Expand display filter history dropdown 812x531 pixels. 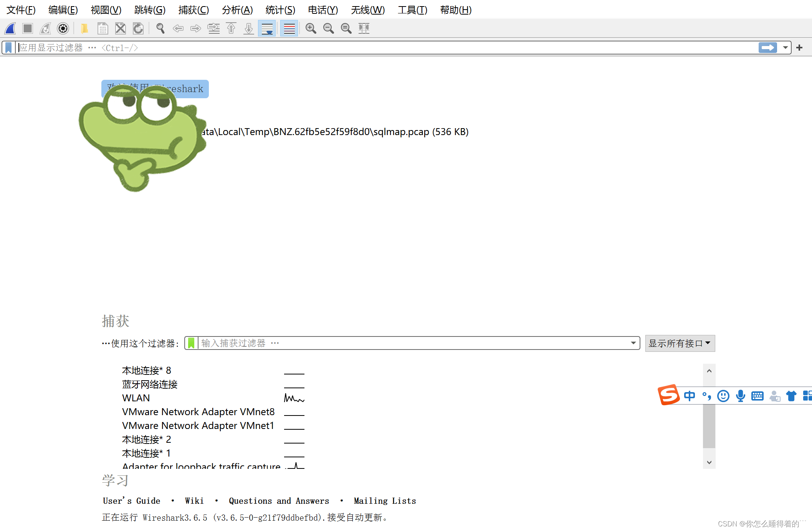[x=785, y=48]
